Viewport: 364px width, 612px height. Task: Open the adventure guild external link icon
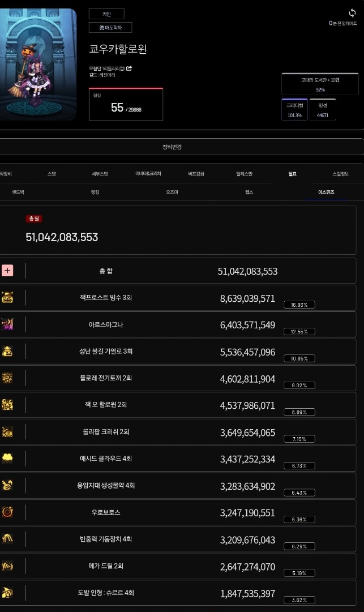(x=129, y=69)
